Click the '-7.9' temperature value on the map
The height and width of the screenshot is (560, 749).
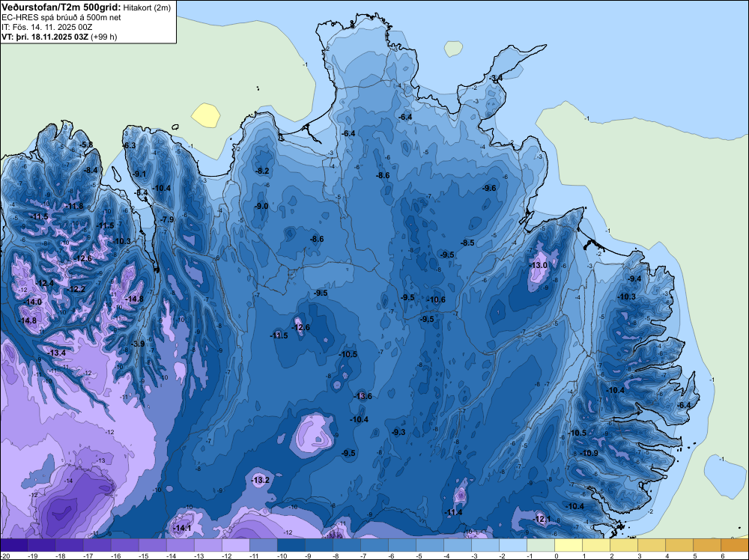tap(167, 219)
